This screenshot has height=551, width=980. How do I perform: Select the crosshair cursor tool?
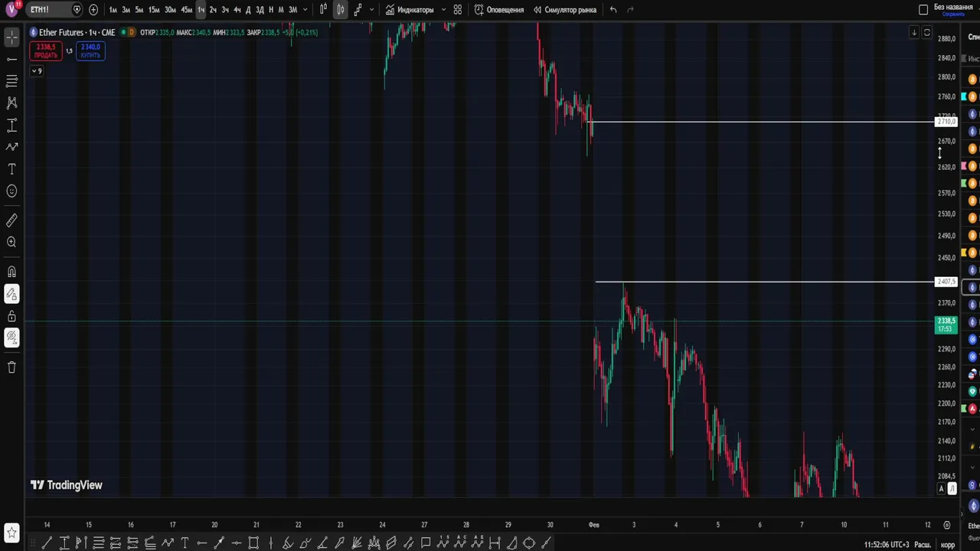pyautogui.click(x=11, y=37)
